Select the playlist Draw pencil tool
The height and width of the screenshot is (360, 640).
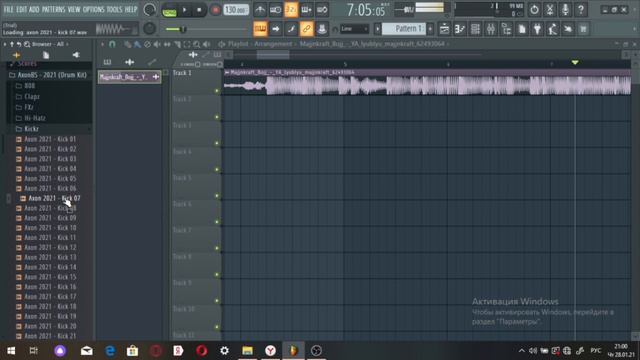128,44
